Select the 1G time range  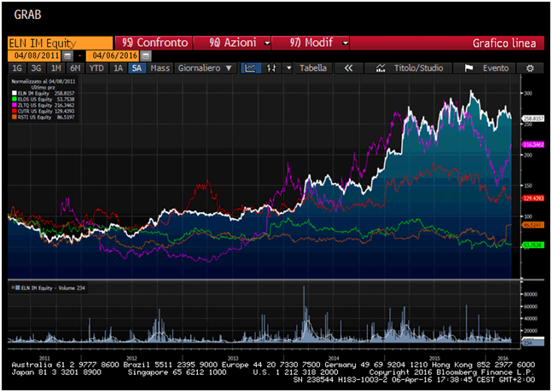point(17,68)
